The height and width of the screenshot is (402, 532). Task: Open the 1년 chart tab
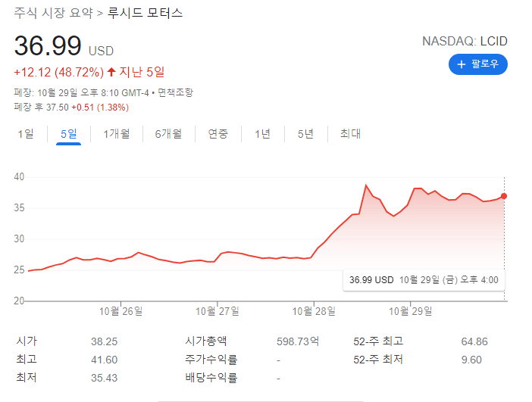[263, 134]
